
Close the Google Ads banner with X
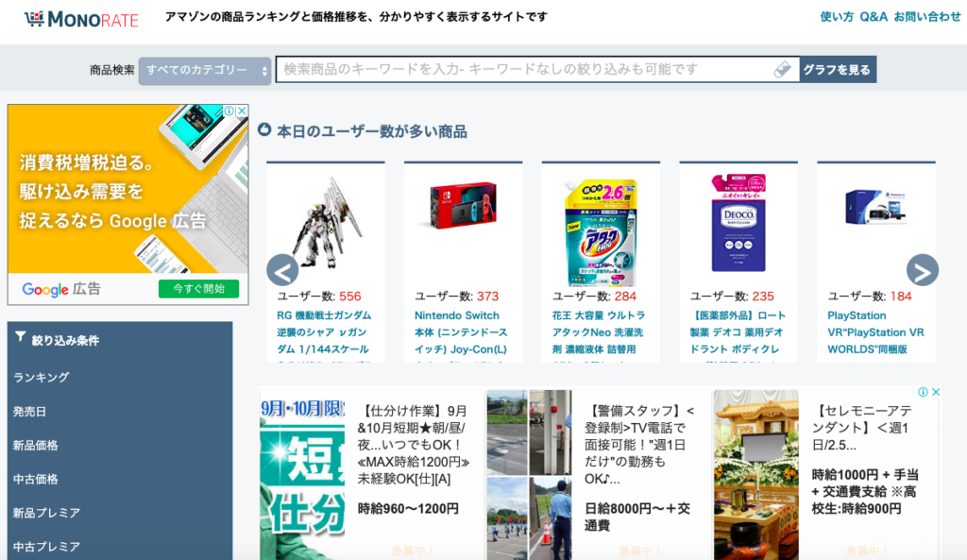coord(243,110)
